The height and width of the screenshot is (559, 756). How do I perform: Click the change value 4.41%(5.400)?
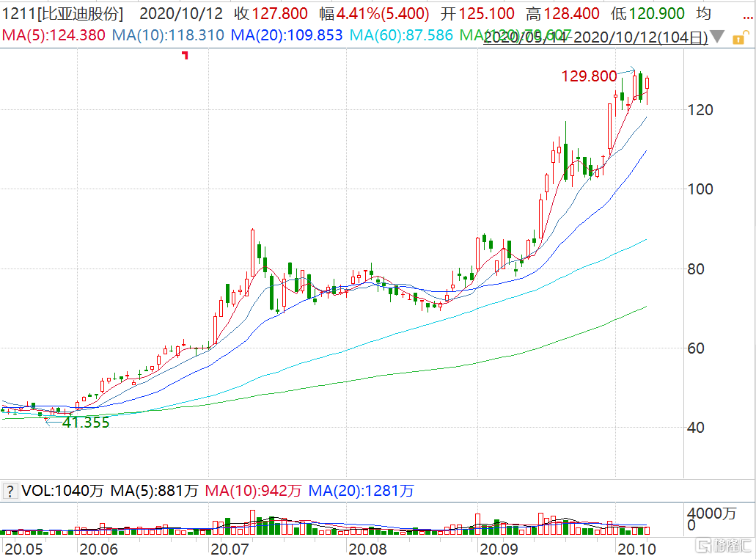[383, 13]
